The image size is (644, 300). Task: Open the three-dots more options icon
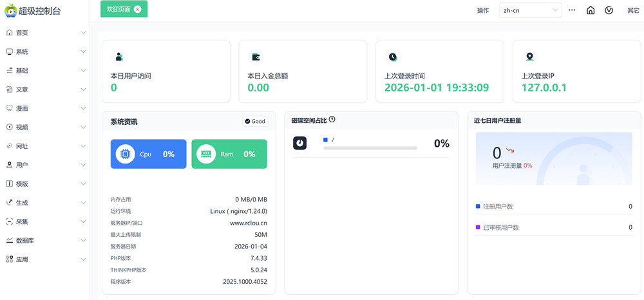(572, 10)
